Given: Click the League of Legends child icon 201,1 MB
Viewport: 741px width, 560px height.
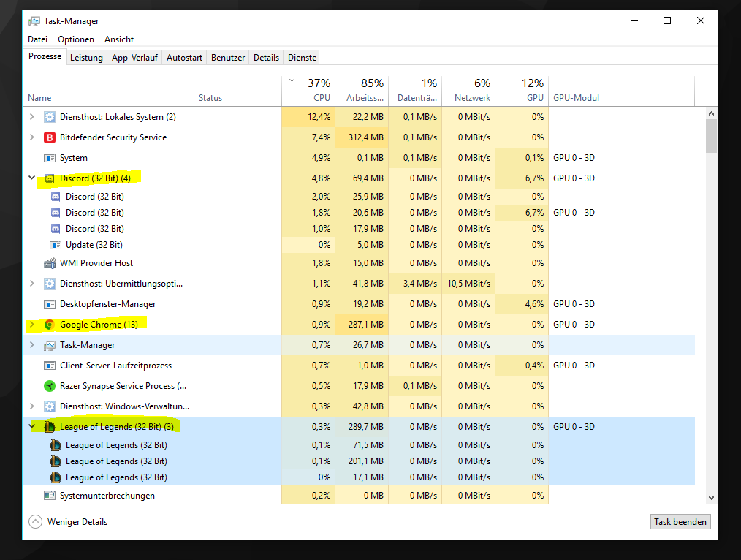Looking at the screenshot, I should pyautogui.click(x=56, y=461).
